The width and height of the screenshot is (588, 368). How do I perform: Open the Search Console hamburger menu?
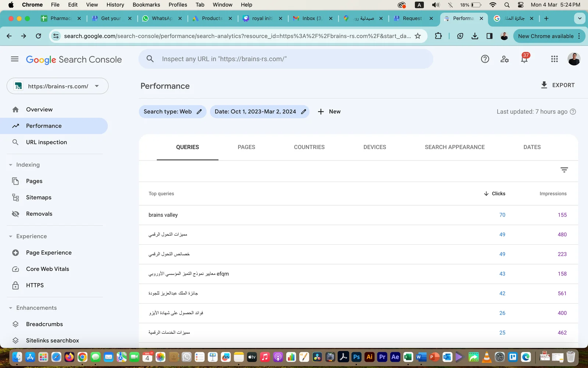click(15, 59)
